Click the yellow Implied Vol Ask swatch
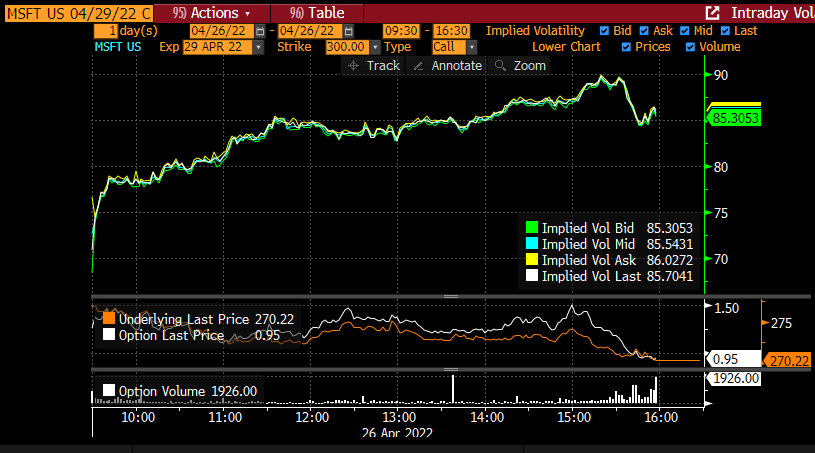 pos(532,260)
